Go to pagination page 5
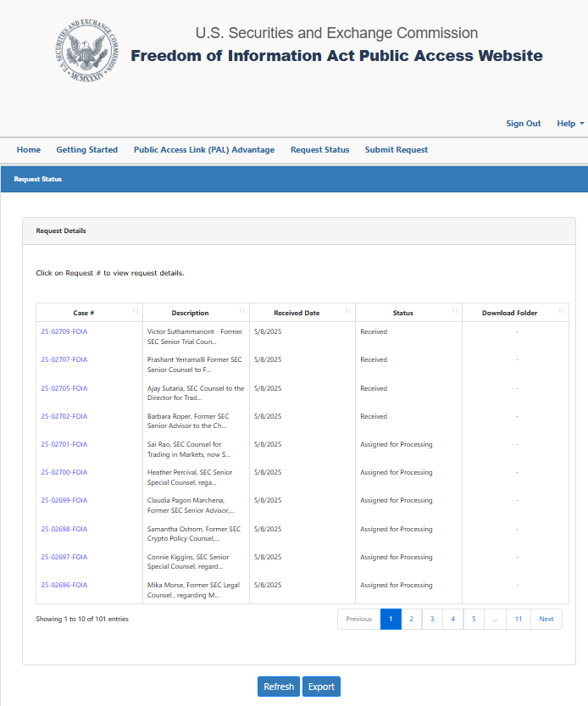Screen dimensions: 588x706 (x=474, y=619)
